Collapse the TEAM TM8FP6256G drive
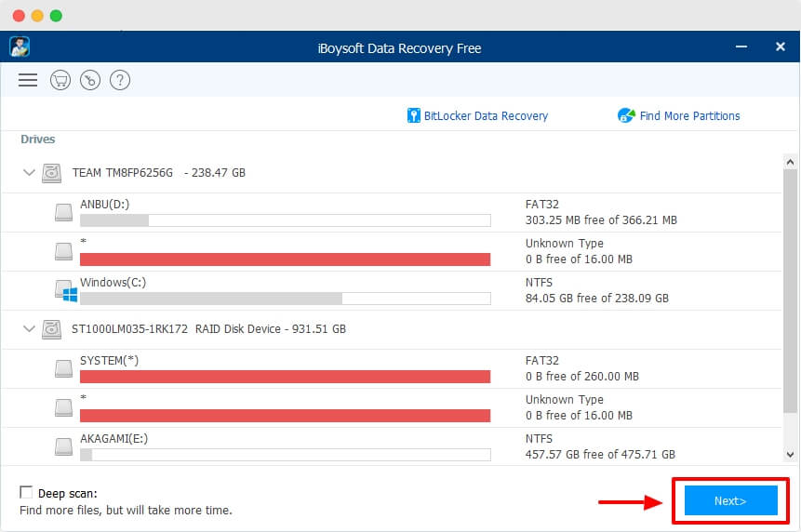 pos(29,173)
